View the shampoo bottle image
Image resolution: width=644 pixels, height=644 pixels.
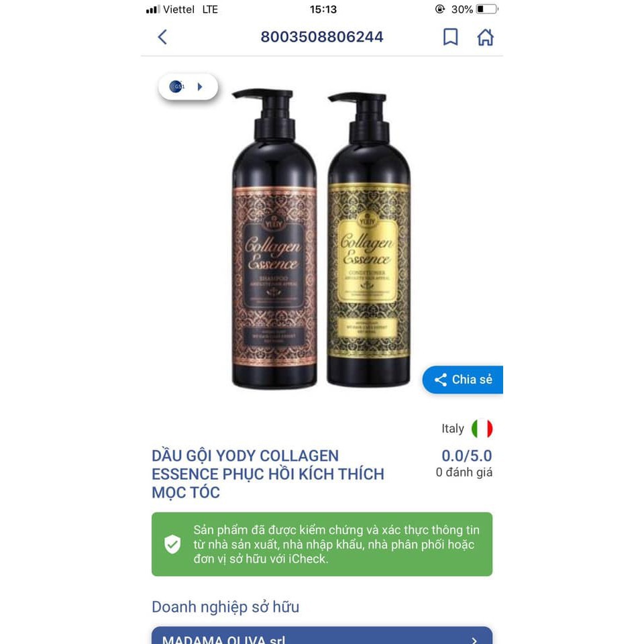274,239
